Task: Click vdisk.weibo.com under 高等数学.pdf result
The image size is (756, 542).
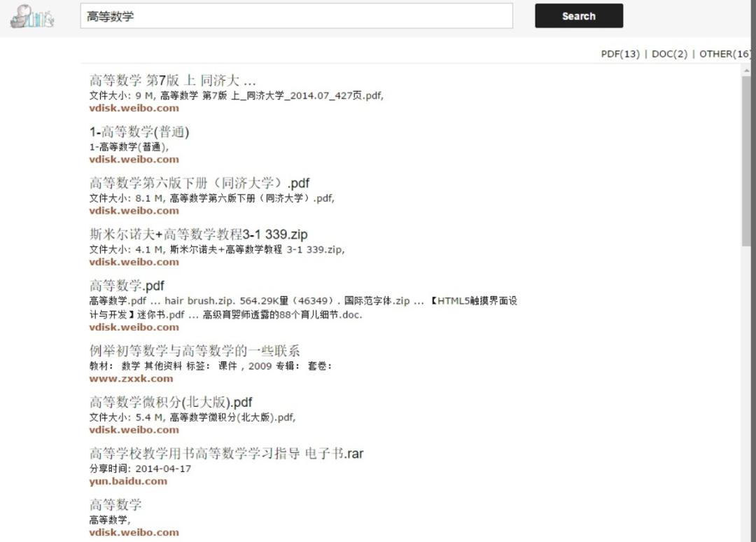Action: (134, 327)
